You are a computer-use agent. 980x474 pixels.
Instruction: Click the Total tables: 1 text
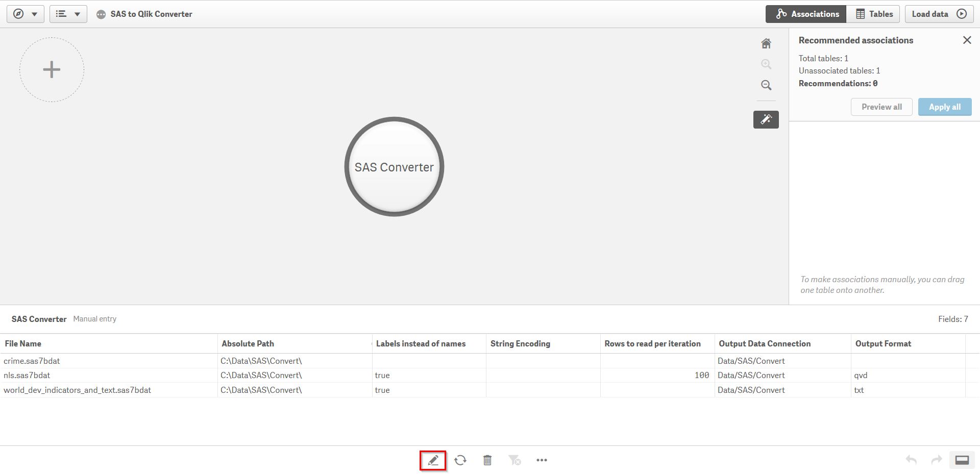(x=823, y=58)
